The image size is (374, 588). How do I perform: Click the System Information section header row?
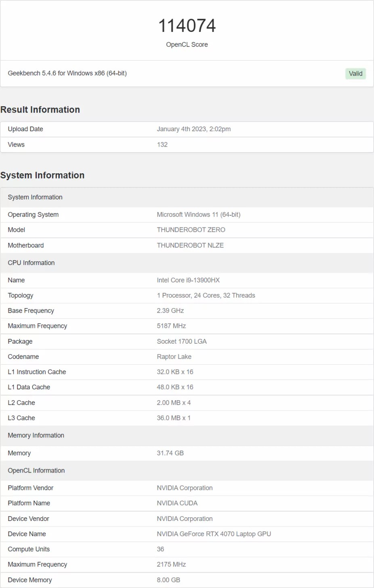point(187,197)
